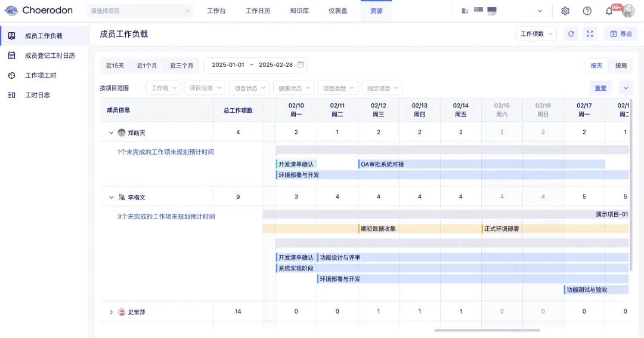This screenshot has height=338, width=644.
Task: Click the 导出 export button
Action: [621, 33]
